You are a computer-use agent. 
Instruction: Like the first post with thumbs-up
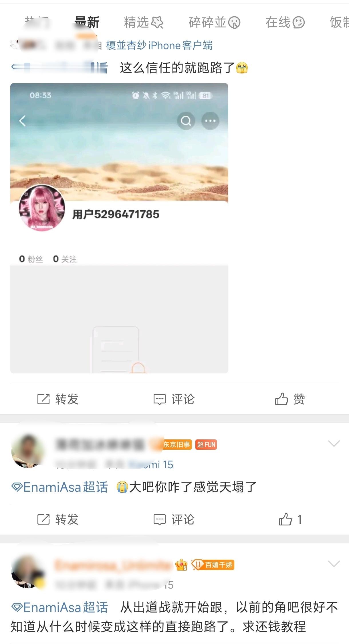tap(290, 399)
